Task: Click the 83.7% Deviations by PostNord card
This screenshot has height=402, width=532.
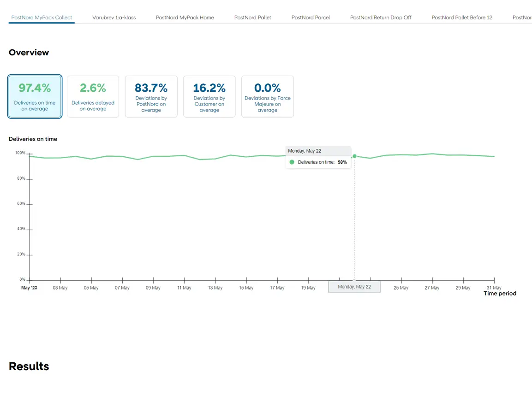Action: tap(151, 96)
